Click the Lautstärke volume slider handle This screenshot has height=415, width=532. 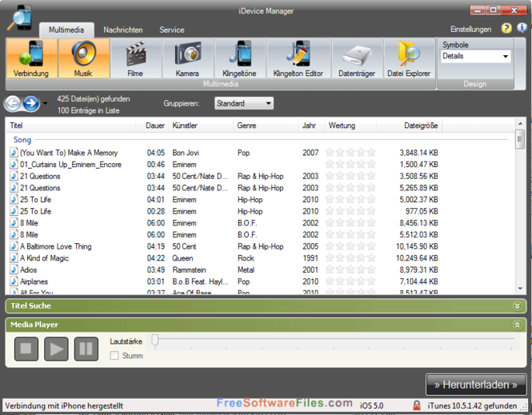155,340
